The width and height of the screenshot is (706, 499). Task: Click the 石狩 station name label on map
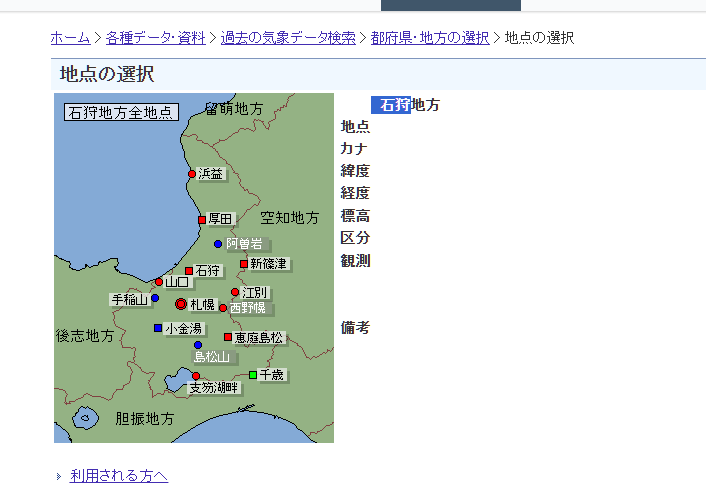click(207, 270)
